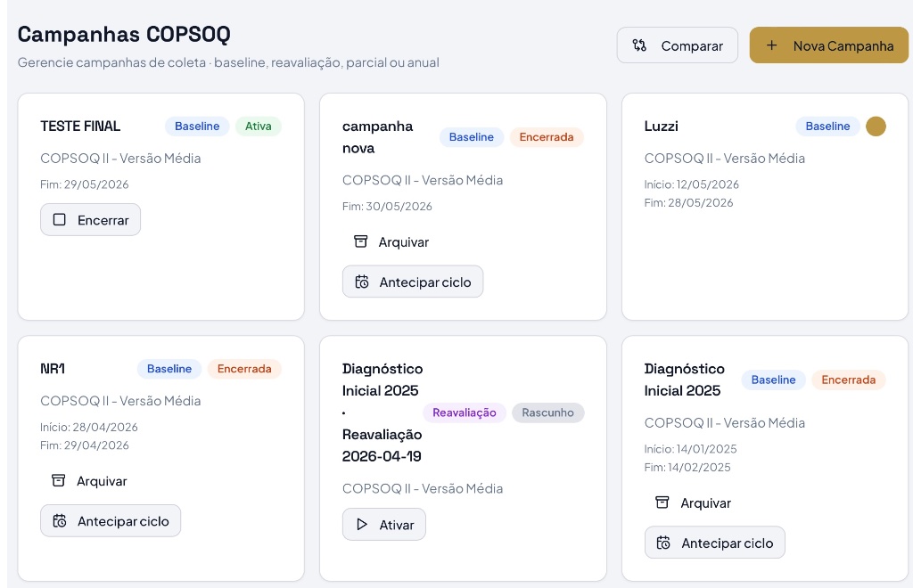Click the Gerencie campanhas de coleta subtitle

[x=228, y=62]
